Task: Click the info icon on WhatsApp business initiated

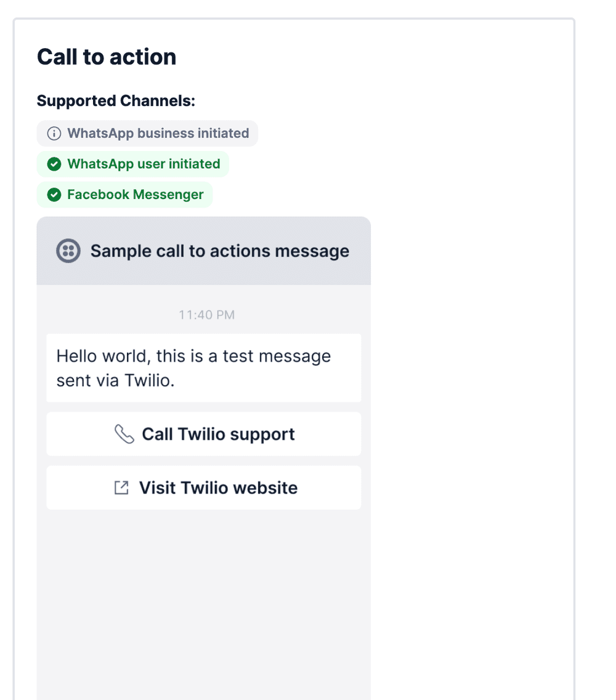Action: pyautogui.click(x=54, y=133)
